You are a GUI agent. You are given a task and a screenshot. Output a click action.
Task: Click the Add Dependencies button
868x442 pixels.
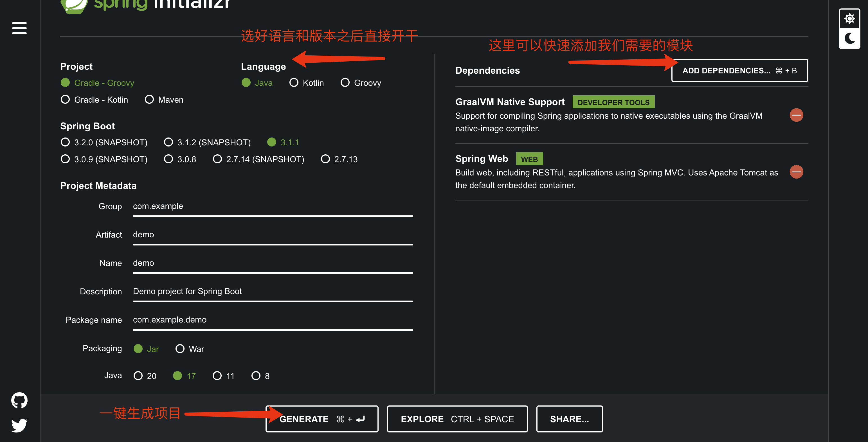740,70
